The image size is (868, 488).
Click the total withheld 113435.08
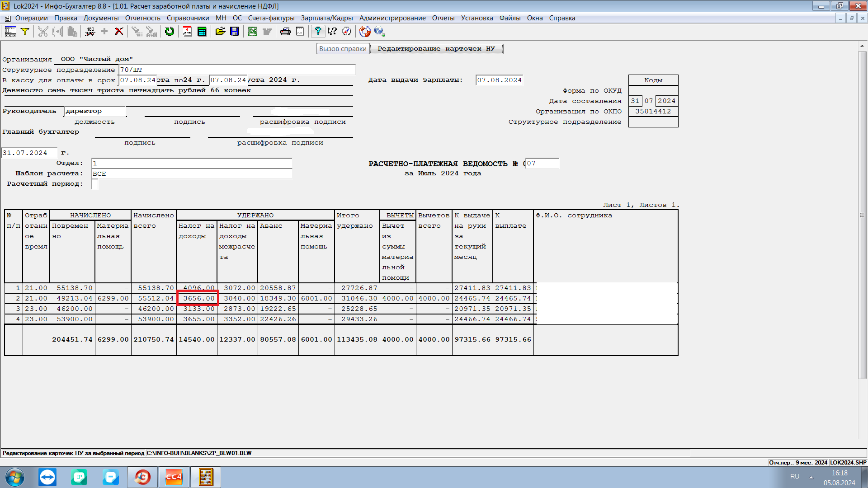[x=357, y=339]
